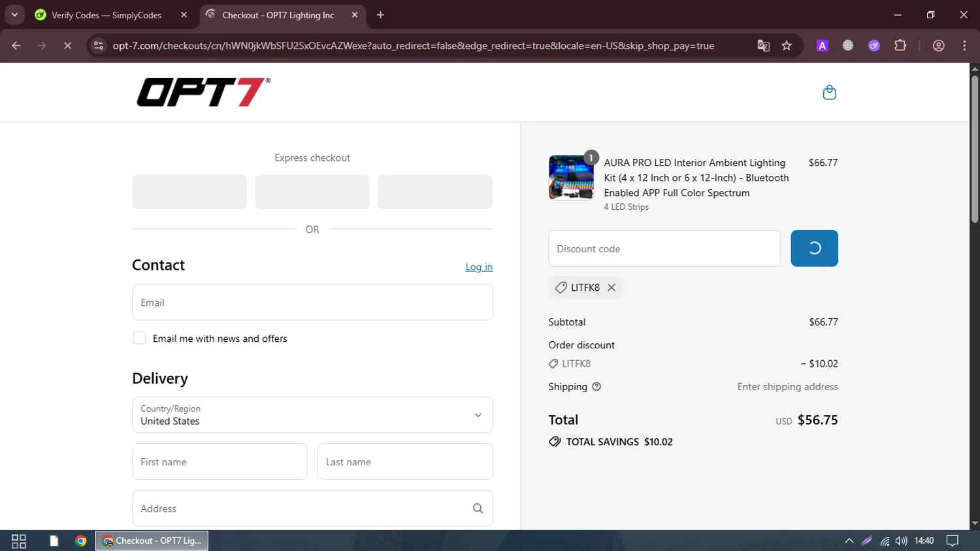Image resolution: width=980 pixels, height=551 pixels.
Task: Open the document app in taskbar
Action: [54, 541]
